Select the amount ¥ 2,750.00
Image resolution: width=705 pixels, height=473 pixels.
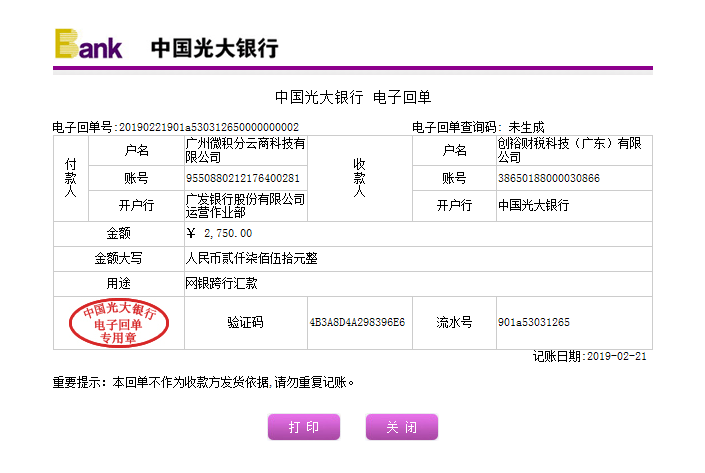219,233
